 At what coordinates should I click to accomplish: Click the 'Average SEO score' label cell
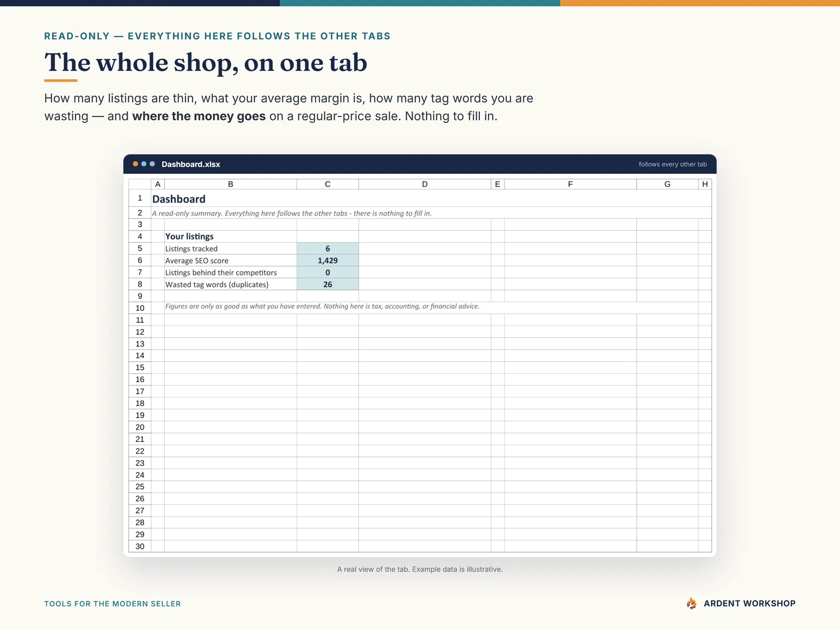(230, 260)
